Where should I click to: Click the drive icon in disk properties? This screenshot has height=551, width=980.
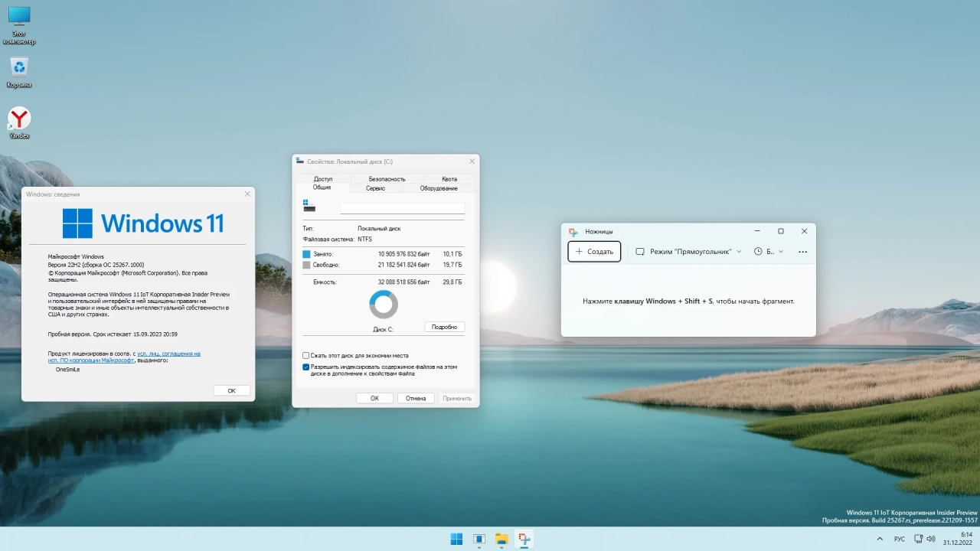click(309, 206)
